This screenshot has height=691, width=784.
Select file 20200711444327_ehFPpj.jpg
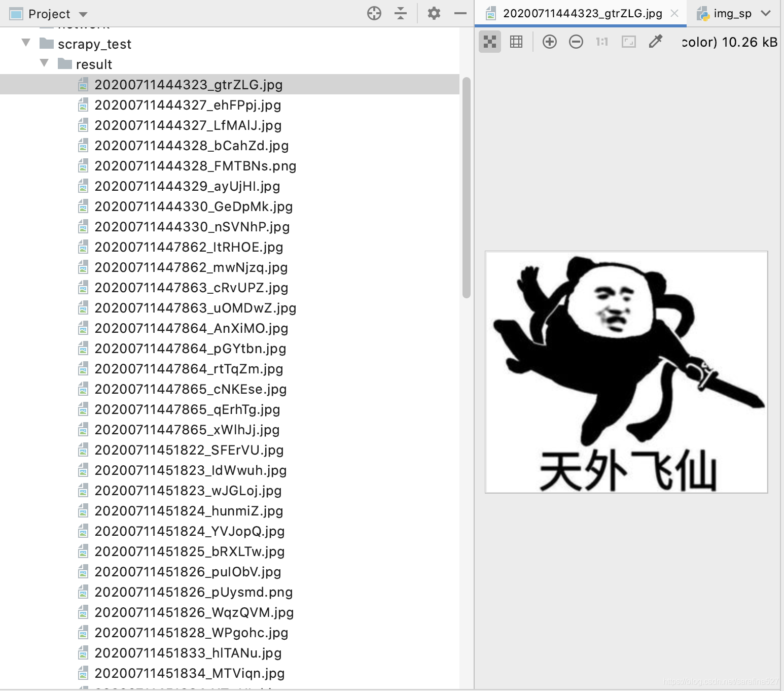point(188,105)
